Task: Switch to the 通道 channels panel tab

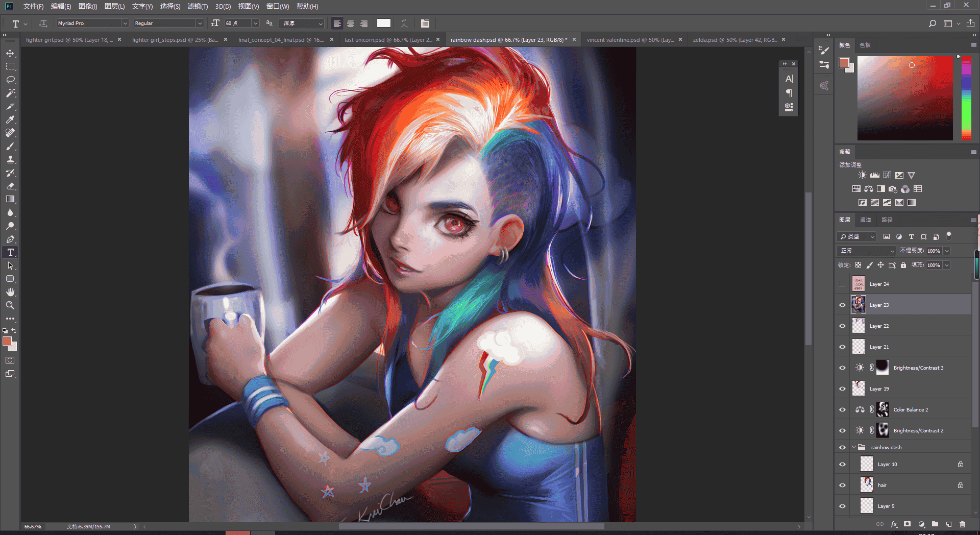Action: 866,220
